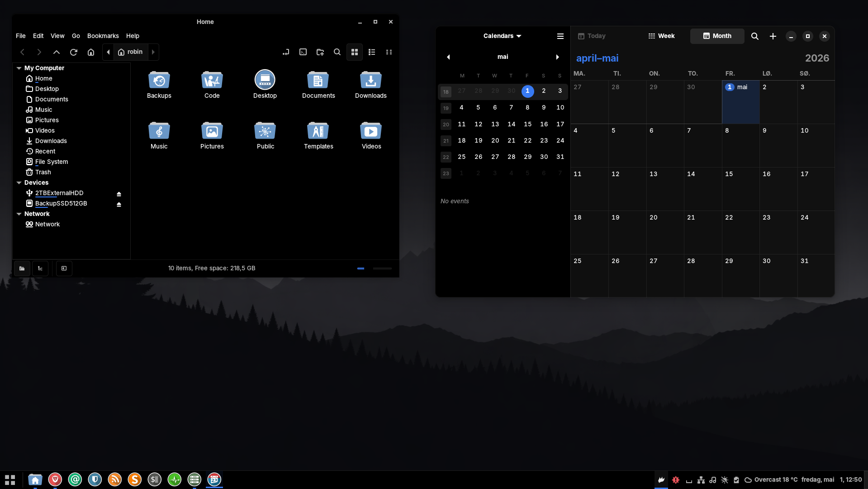This screenshot has width=868, height=489.
Task: Open file search in file manager
Action: point(337,52)
